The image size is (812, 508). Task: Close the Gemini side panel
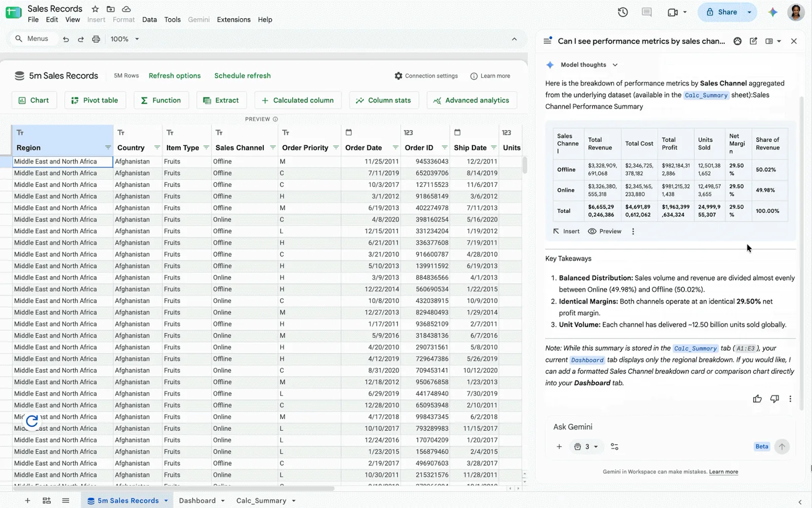coord(794,41)
